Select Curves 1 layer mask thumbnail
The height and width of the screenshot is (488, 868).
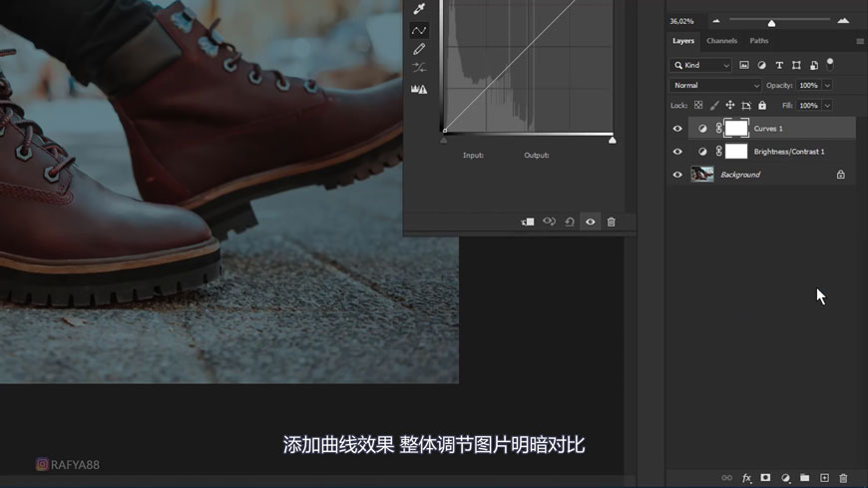tap(736, 129)
